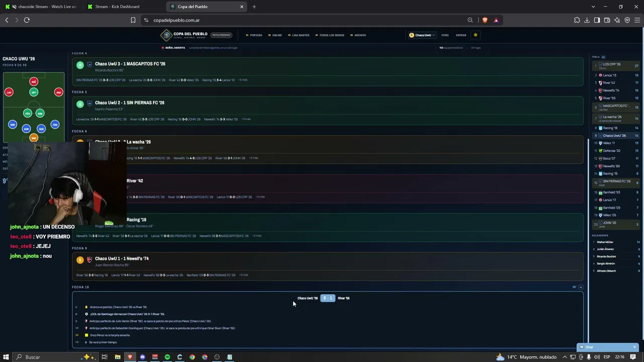Select Chaco UwU '26 in standings table
Screen dimensions: 644x362
[616, 136]
